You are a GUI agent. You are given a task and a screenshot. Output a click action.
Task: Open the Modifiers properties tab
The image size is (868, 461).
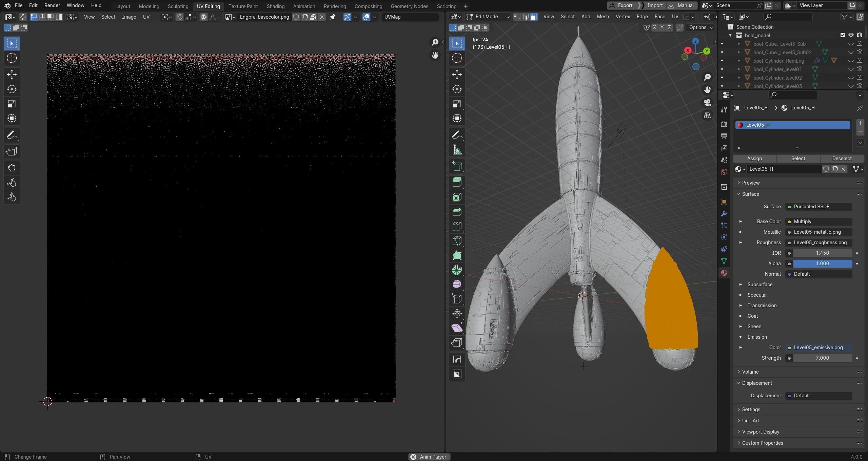pyautogui.click(x=724, y=214)
